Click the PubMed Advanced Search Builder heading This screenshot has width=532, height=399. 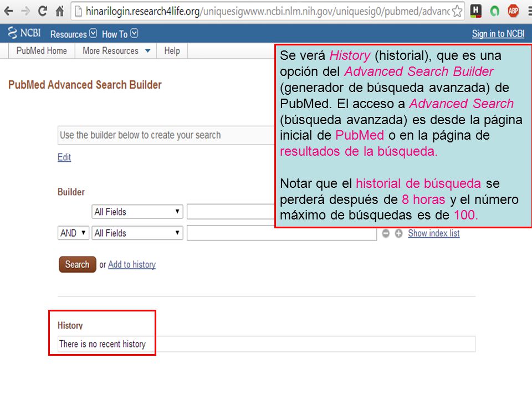tap(85, 85)
